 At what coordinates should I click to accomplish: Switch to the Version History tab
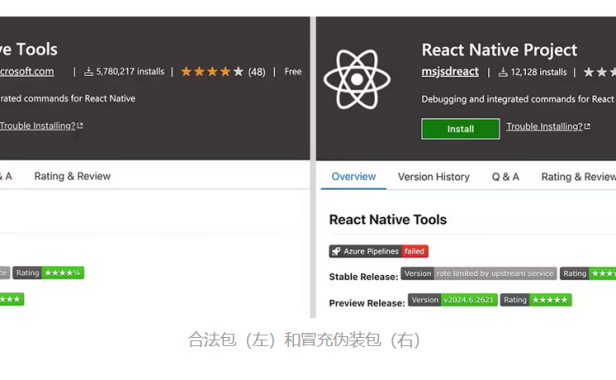coord(434,177)
